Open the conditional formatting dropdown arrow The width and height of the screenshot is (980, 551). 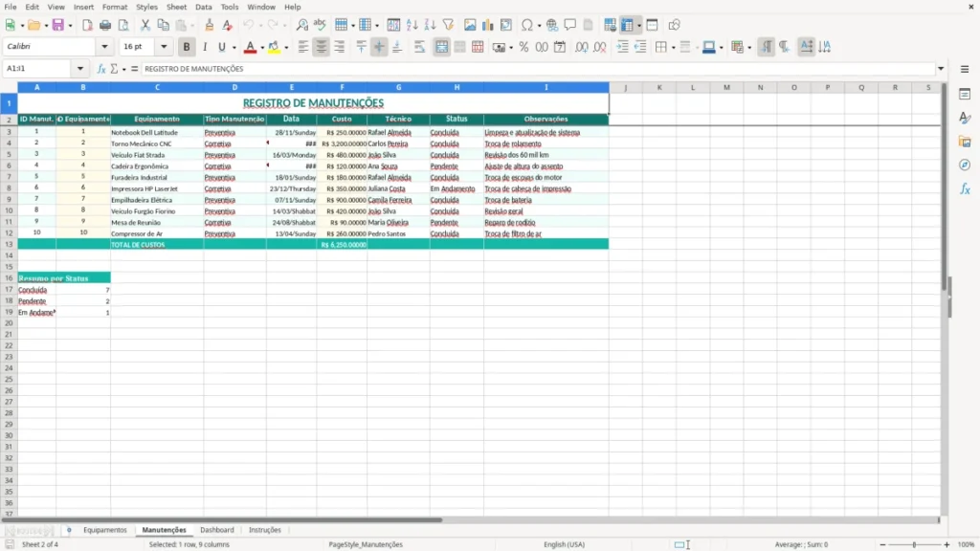748,48
